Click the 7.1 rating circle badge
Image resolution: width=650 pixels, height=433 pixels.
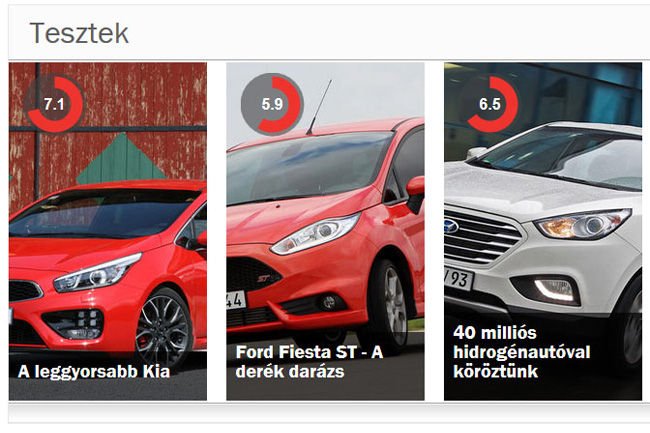click(54, 104)
